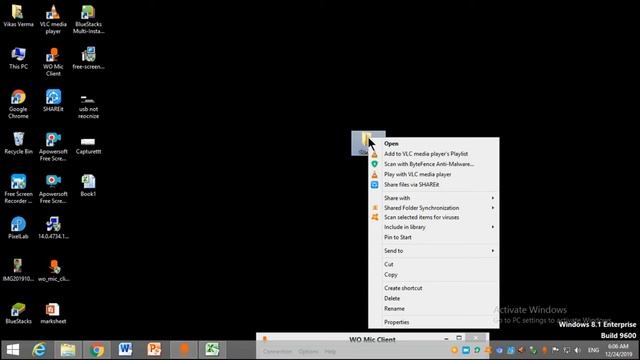
Task: Choose Properties in the context menu
Action: tap(433, 322)
